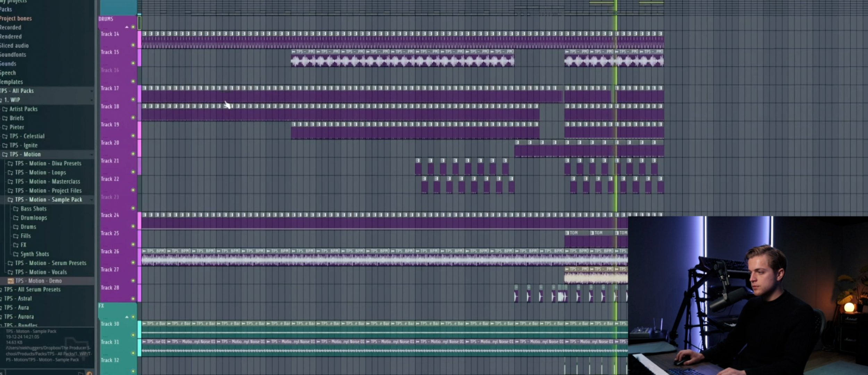Mute Track 26 via its green dot

click(x=133, y=262)
